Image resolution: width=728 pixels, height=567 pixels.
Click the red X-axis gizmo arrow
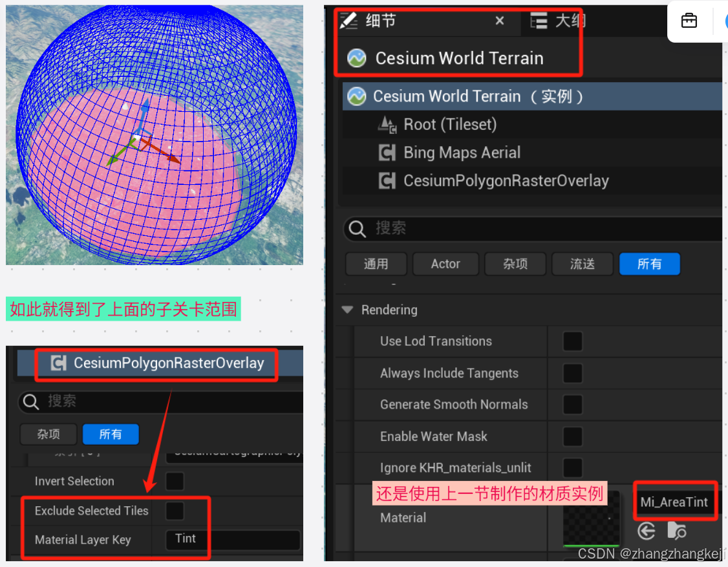[x=174, y=159]
